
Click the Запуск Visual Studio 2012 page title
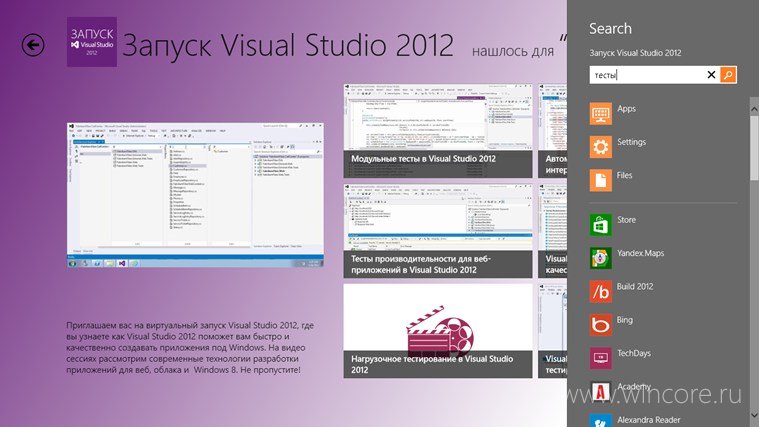[288, 45]
